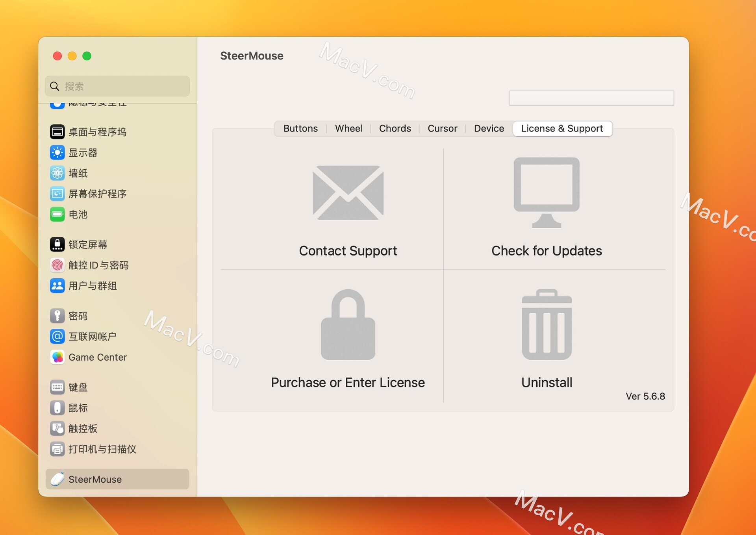Click the Contact Support envelope icon
The height and width of the screenshot is (535, 756).
[x=348, y=193]
